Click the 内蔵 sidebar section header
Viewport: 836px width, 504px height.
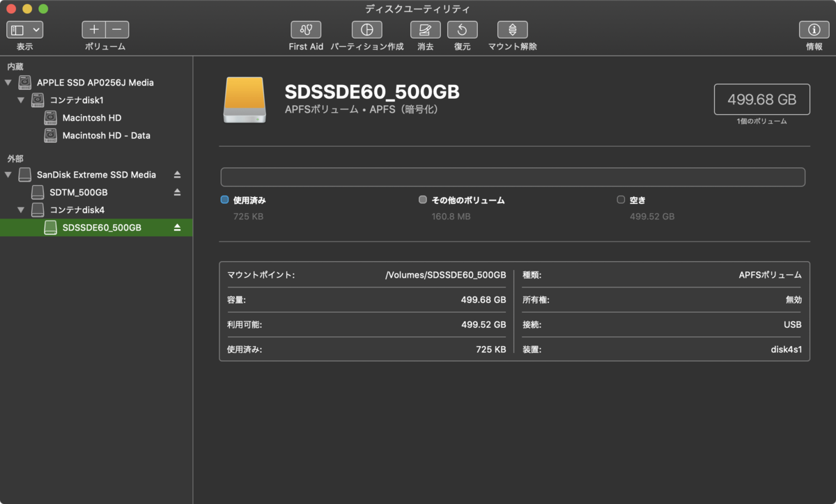point(15,66)
